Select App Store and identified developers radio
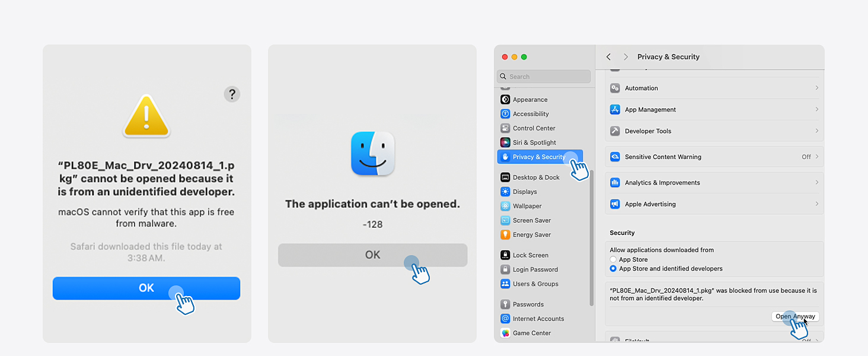The width and height of the screenshot is (868, 356). pos(614,269)
